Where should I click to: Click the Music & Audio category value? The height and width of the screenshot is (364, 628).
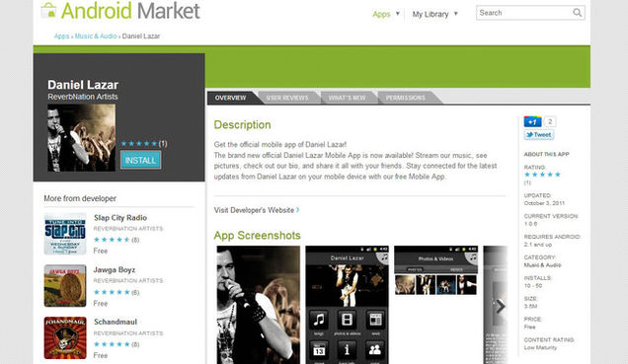pyautogui.click(x=543, y=264)
